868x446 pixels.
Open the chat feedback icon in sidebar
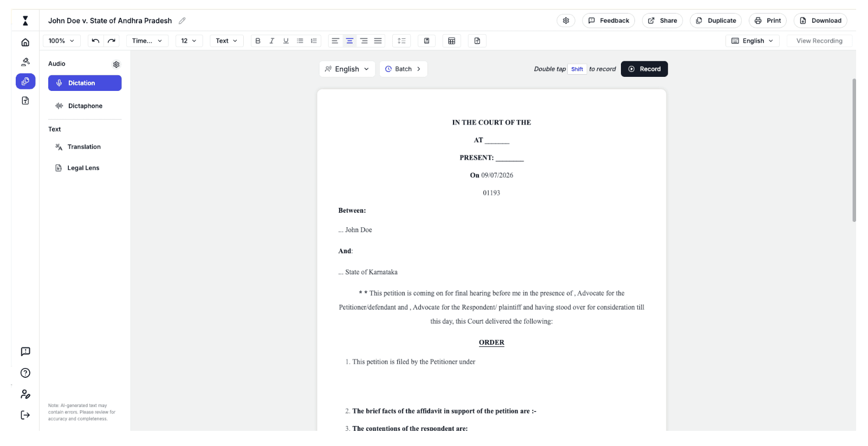point(25,352)
